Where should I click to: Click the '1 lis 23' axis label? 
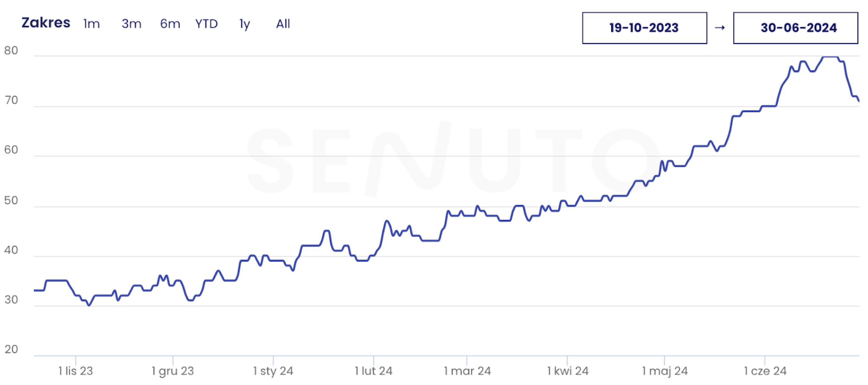pyautogui.click(x=76, y=371)
